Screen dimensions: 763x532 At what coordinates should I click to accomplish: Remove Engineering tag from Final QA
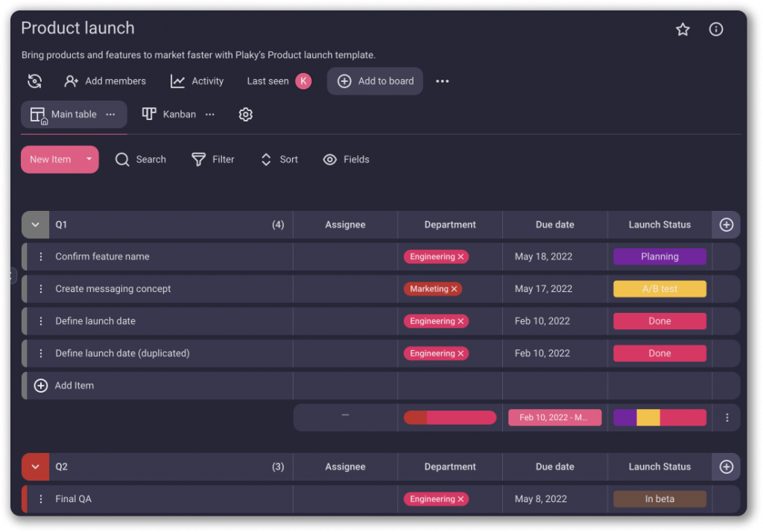(461, 499)
